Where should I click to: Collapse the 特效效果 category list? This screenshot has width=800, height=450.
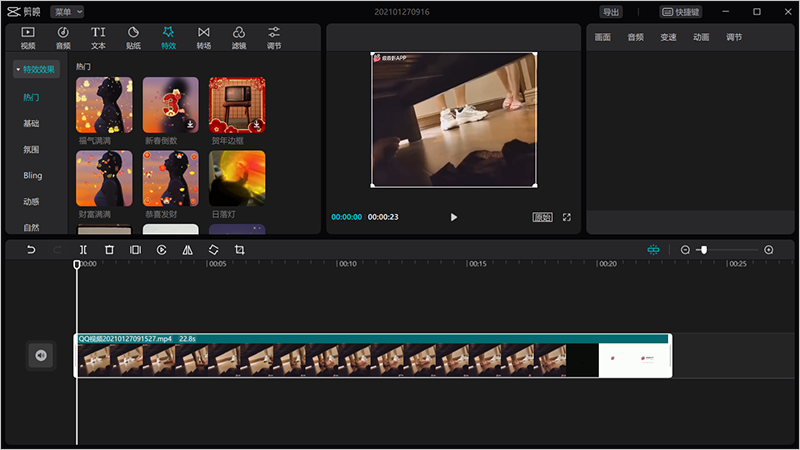coord(37,69)
